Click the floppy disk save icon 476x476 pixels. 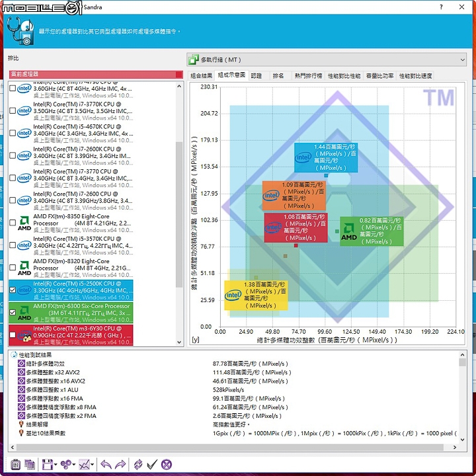coord(48,465)
